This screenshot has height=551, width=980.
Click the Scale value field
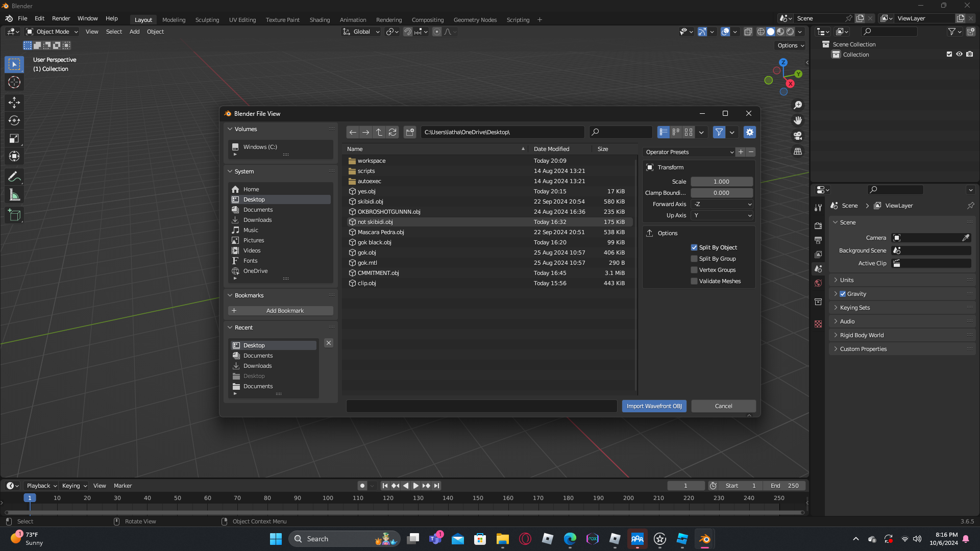click(x=721, y=182)
